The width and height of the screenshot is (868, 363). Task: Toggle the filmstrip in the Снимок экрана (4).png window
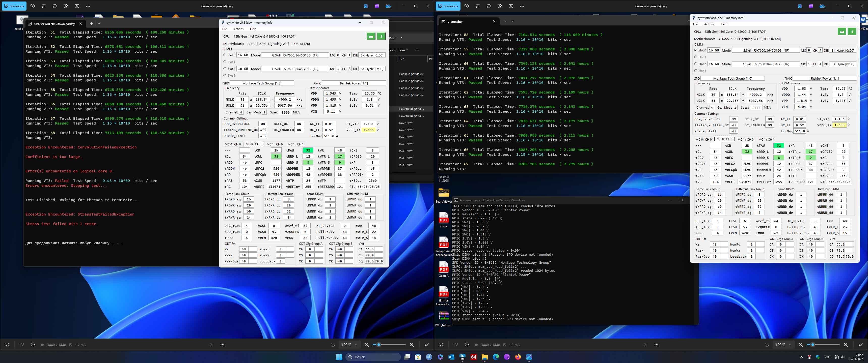[7, 345]
